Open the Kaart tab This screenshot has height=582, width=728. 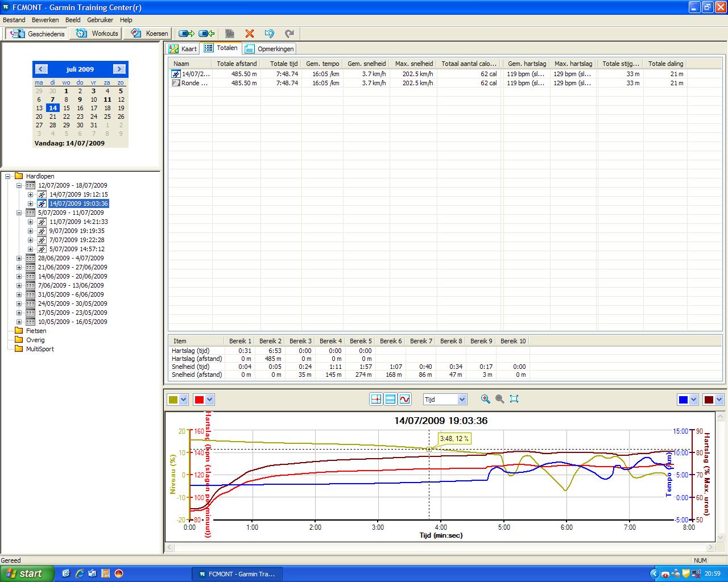coord(183,49)
